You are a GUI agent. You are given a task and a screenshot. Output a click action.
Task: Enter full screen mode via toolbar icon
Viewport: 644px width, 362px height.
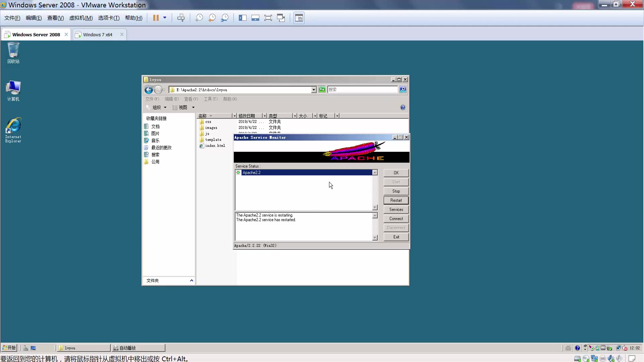[x=268, y=18]
